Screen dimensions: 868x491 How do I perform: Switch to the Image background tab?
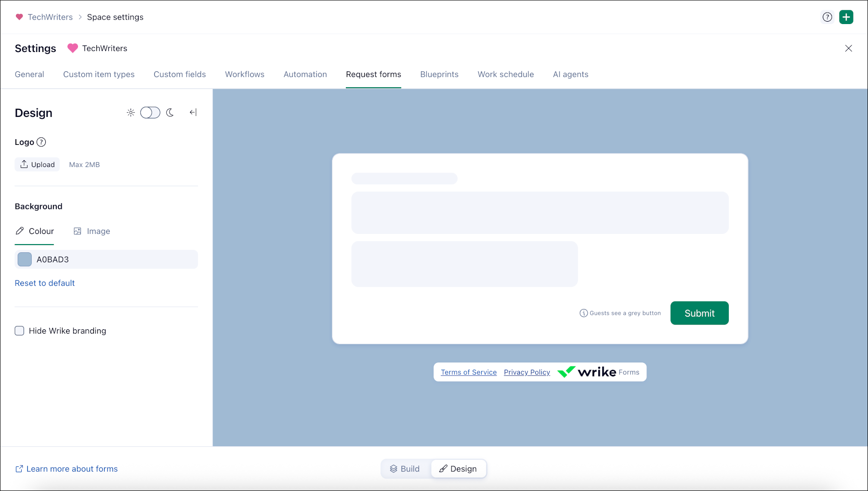(x=92, y=231)
